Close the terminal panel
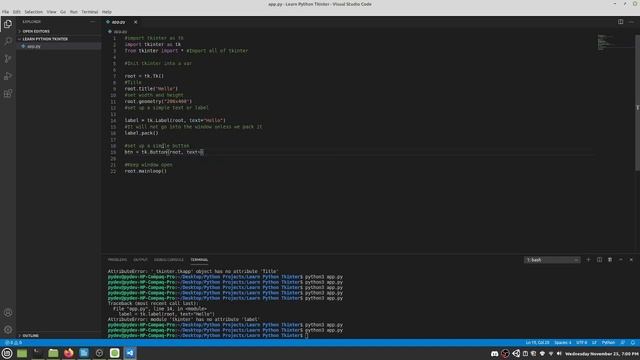 [x=631, y=260]
